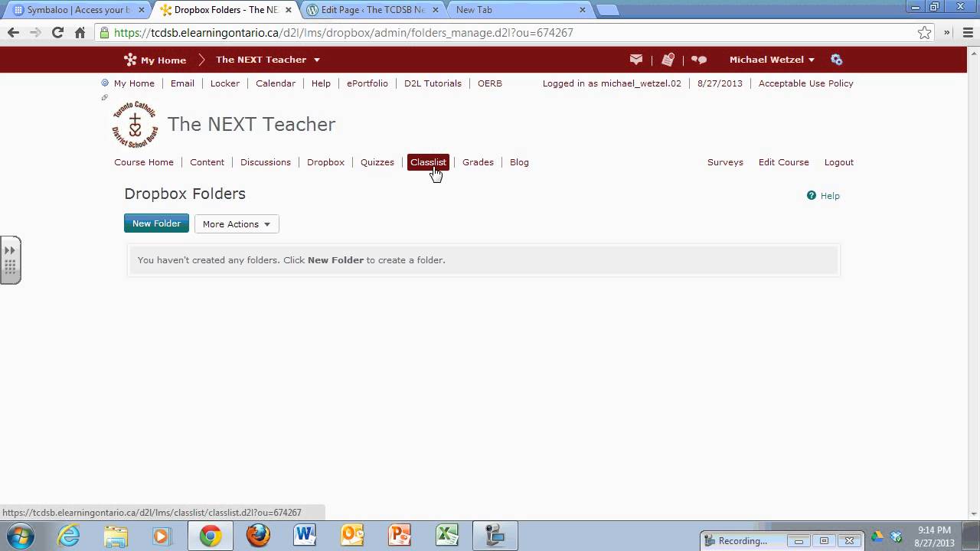
Task: Open Outlook from the taskbar
Action: click(352, 536)
